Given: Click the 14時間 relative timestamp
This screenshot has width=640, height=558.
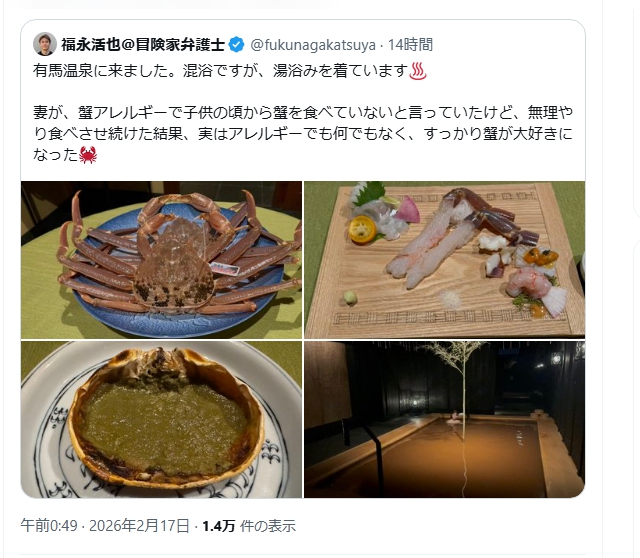Looking at the screenshot, I should [x=410, y=44].
